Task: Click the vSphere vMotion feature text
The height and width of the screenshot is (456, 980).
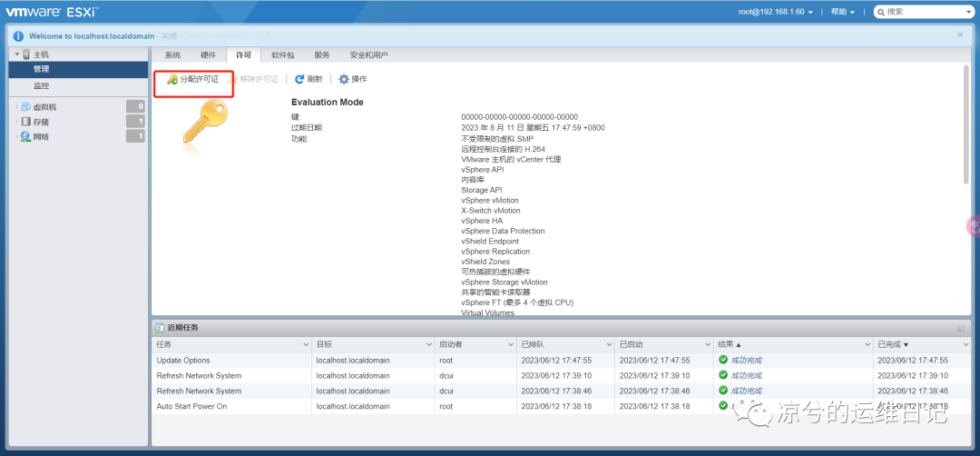Action: click(x=490, y=201)
